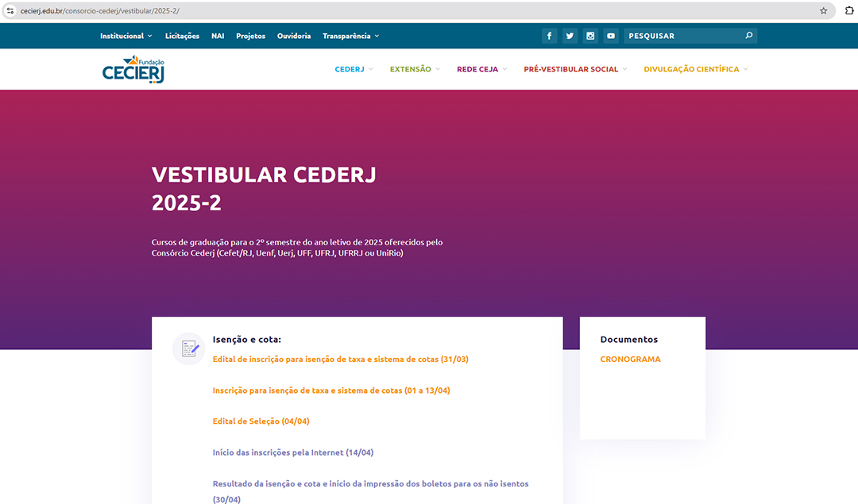Open the Divulgação Científica dropdown
Image resolution: width=858 pixels, height=504 pixels.
pyautogui.click(x=695, y=69)
